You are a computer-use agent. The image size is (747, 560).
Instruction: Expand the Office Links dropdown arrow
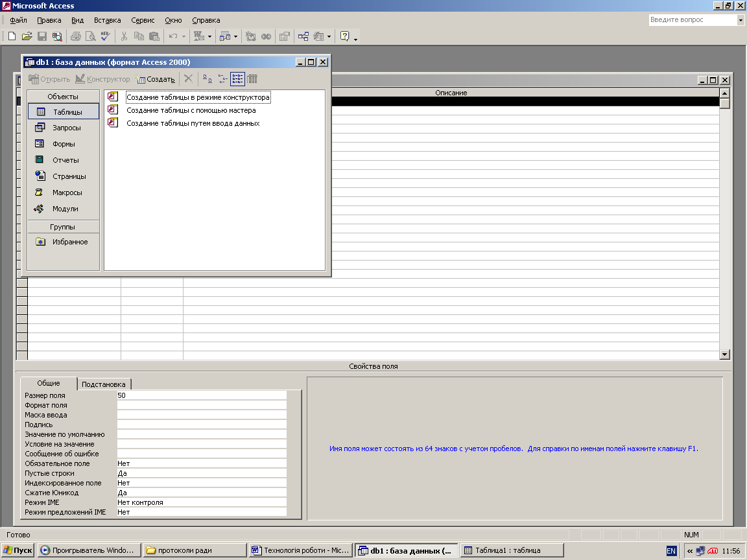[209, 37]
